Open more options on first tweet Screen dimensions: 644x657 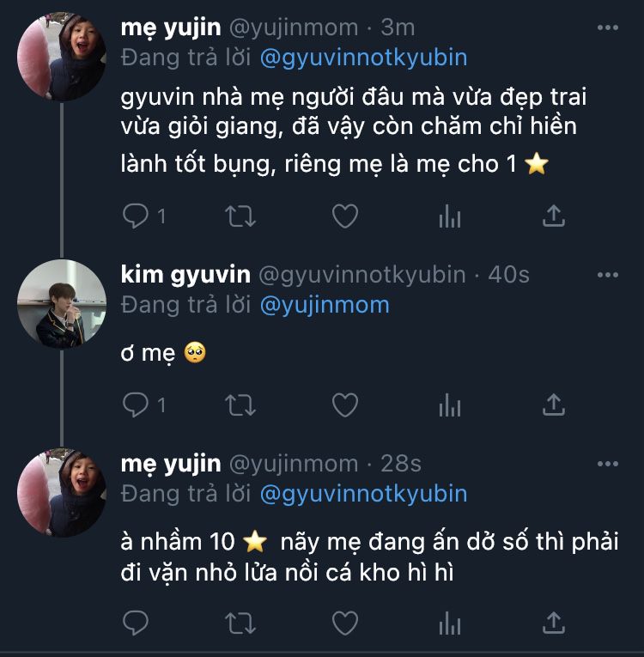point(608,27)
